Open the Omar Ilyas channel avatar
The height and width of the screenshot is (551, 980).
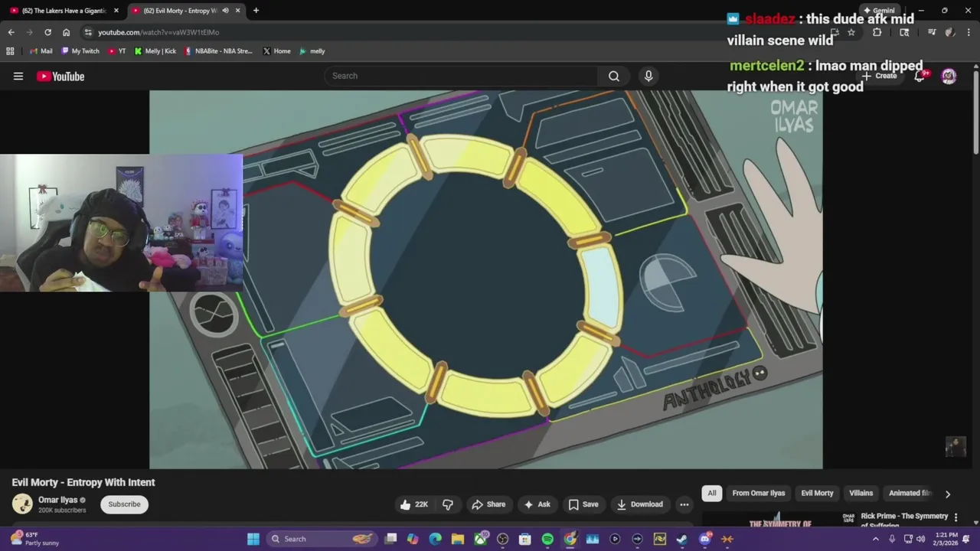click(22, 504)
